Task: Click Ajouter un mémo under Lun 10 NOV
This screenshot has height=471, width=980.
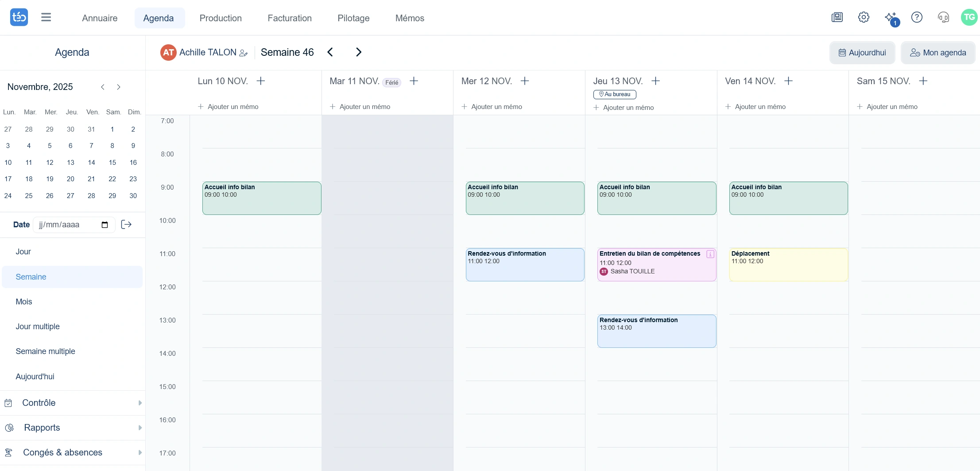Action: (229, 106)
